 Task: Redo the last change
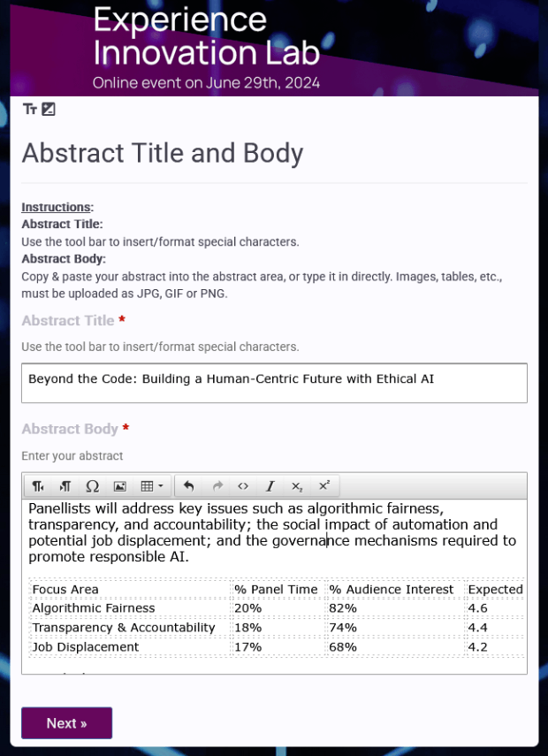[x=217, y=485]
